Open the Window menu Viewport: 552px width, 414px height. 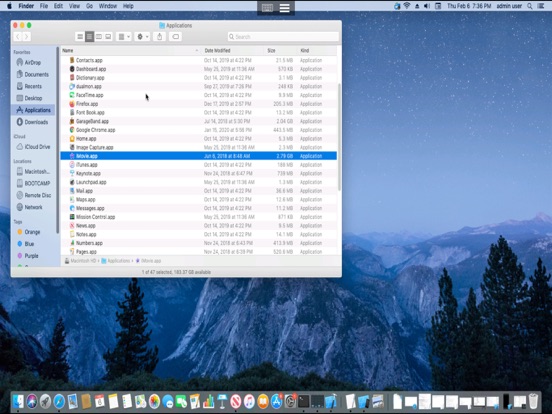click(107, 6)
